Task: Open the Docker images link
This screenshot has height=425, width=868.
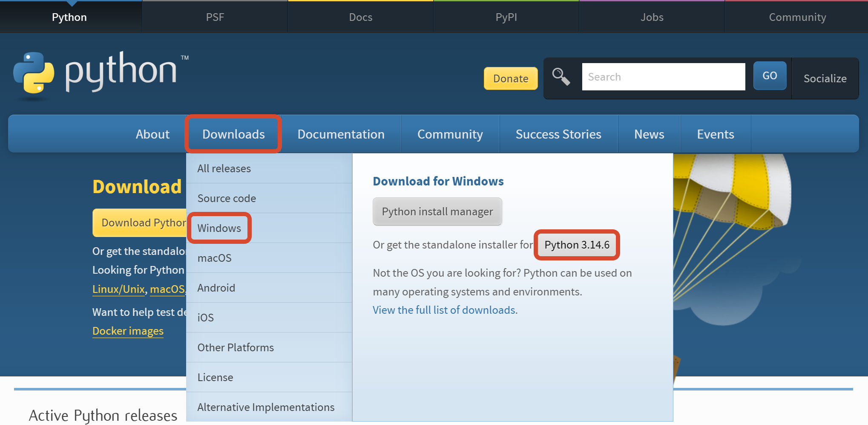Action: 128,331
